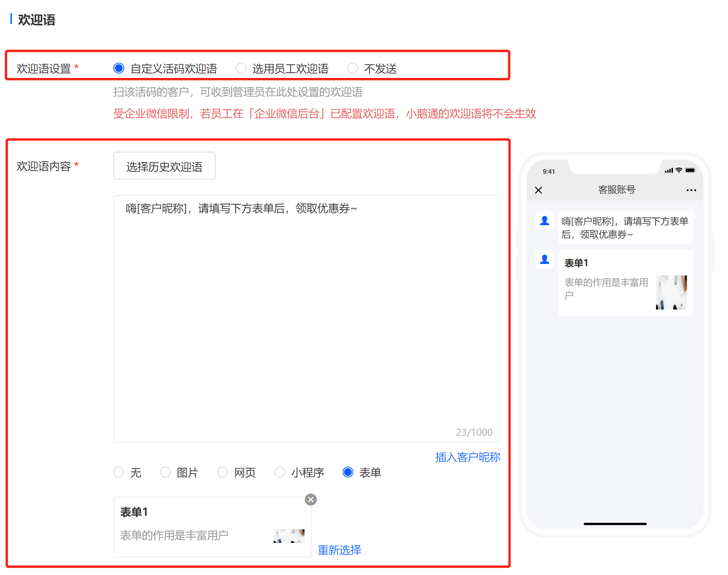
Task: Click the welcome message bubble in preview
Action: coord(625,228)
